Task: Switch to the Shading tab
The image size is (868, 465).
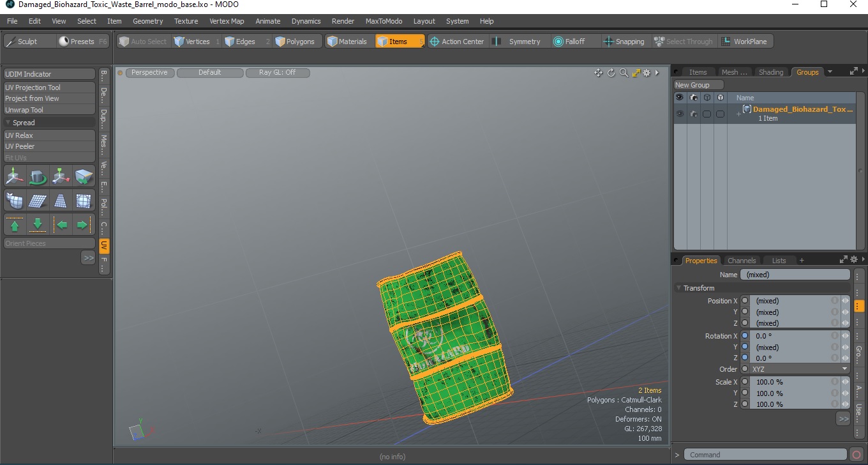Action: [771, 72]
